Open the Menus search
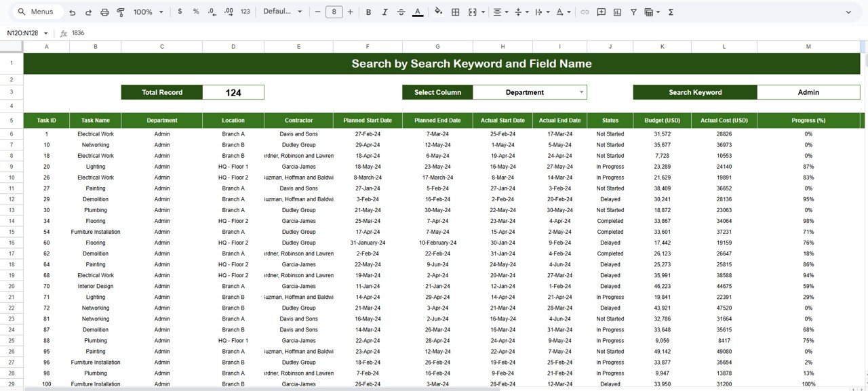Viewport: 868px width, 391px height. (37, 12)
